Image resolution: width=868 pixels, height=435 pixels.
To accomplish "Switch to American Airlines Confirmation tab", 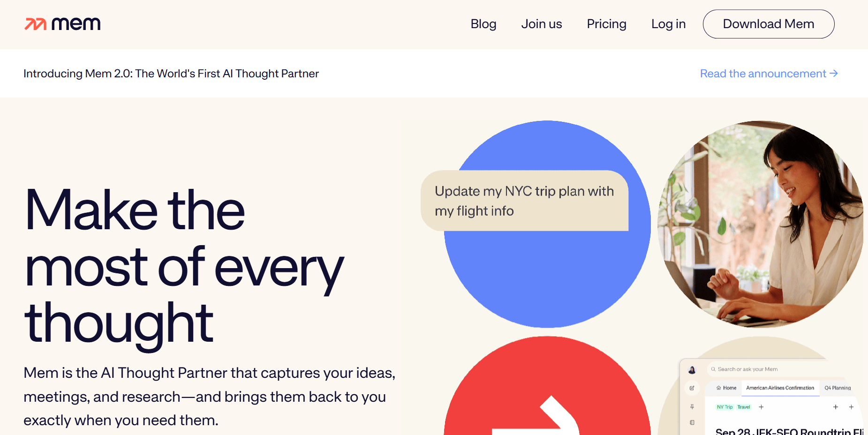I will tap(780, 388).
